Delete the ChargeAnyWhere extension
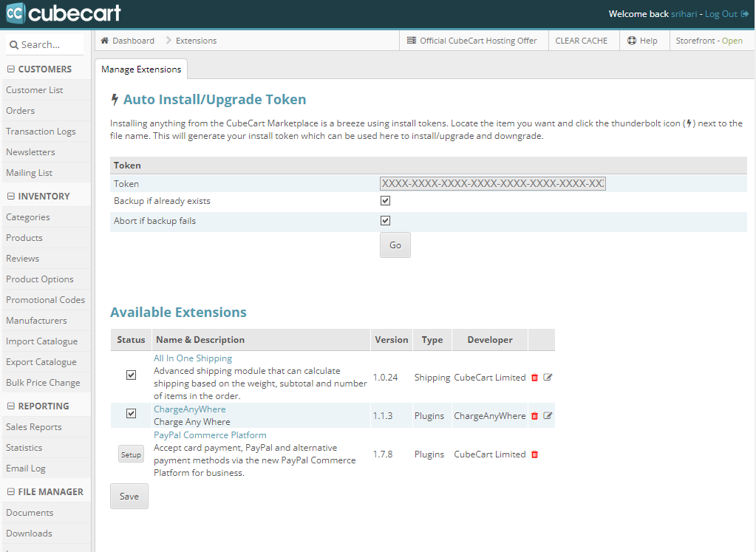The height and width of the screenshot is (552, 756). 534,415
